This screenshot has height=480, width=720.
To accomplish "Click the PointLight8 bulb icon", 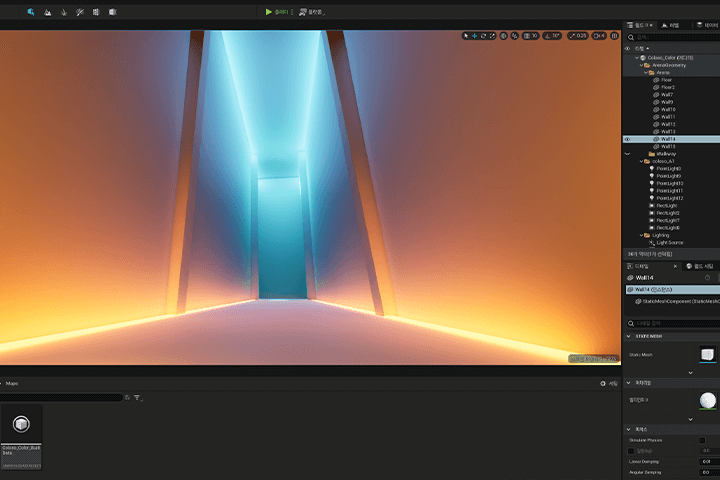I will tap(652, 169).
